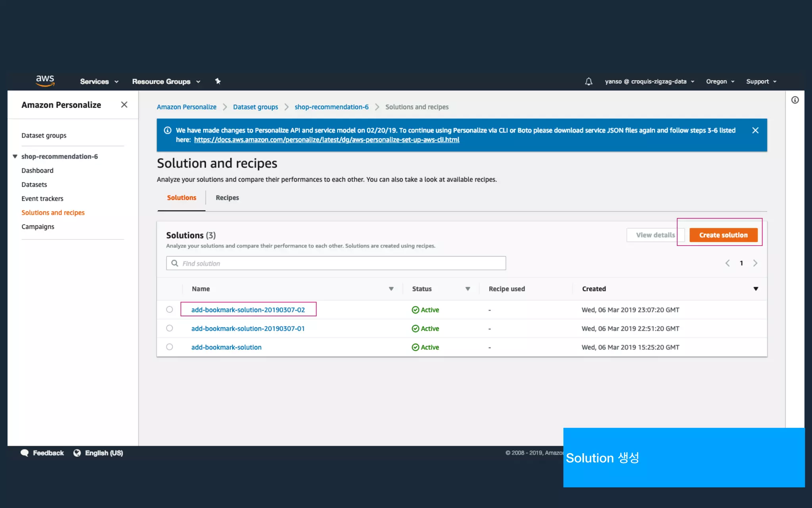Open Campaigns in the sidebar
Image resolution: width=812 pixels, height=508 pixels.
(x=38, y=227)
